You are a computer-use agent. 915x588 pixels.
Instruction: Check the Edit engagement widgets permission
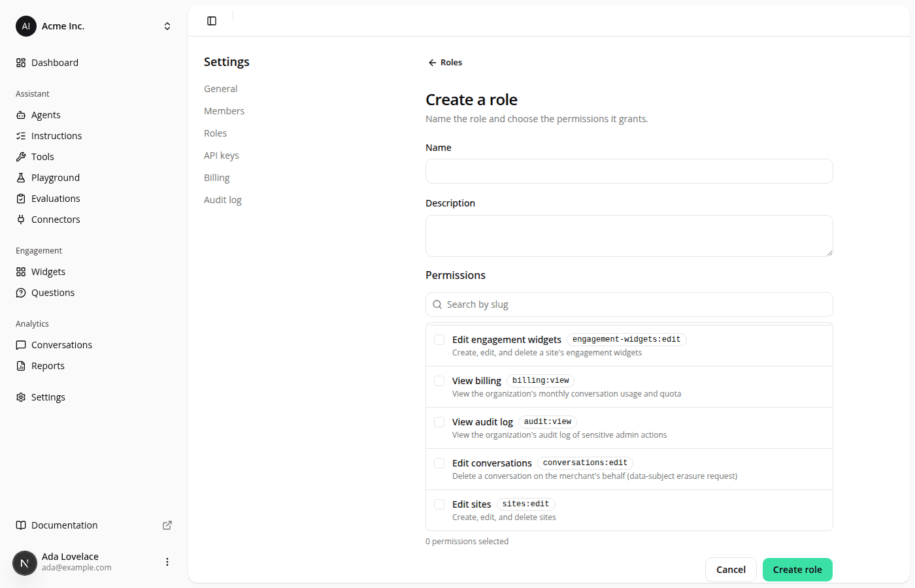pos(439,340)
